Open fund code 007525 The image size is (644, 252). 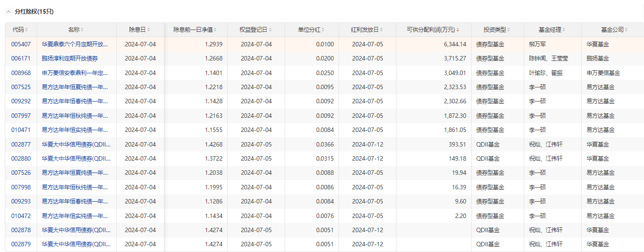(x=21, y=87)
